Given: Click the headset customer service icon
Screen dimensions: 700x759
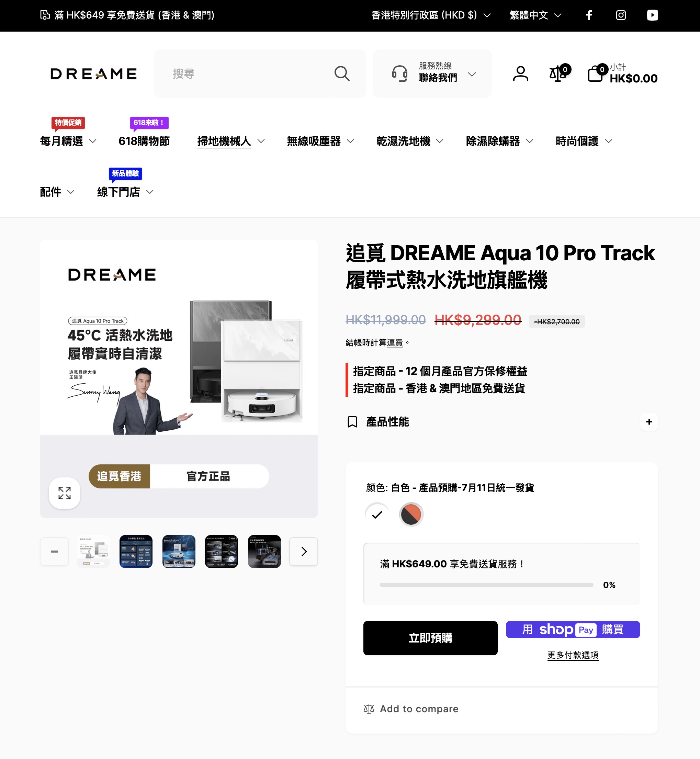Looking at the screenshot, I should click(399, 73).
